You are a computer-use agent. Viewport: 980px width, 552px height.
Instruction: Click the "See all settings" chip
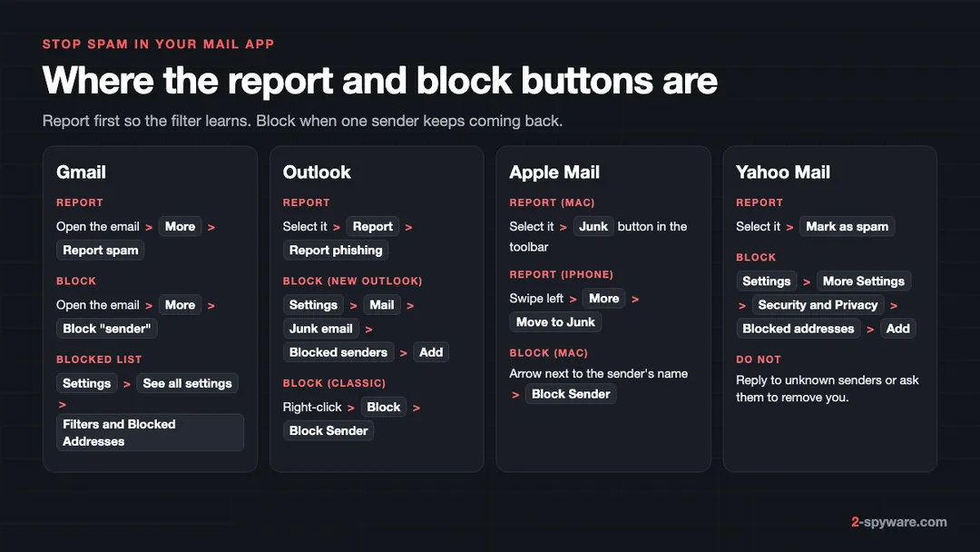pyautogui.click(x=188, y=383)
